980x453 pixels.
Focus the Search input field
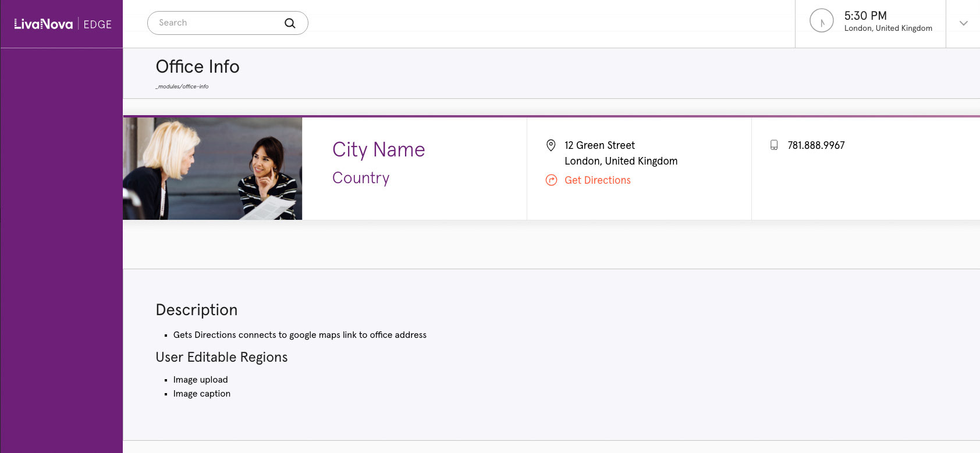[x=228, y=23]
